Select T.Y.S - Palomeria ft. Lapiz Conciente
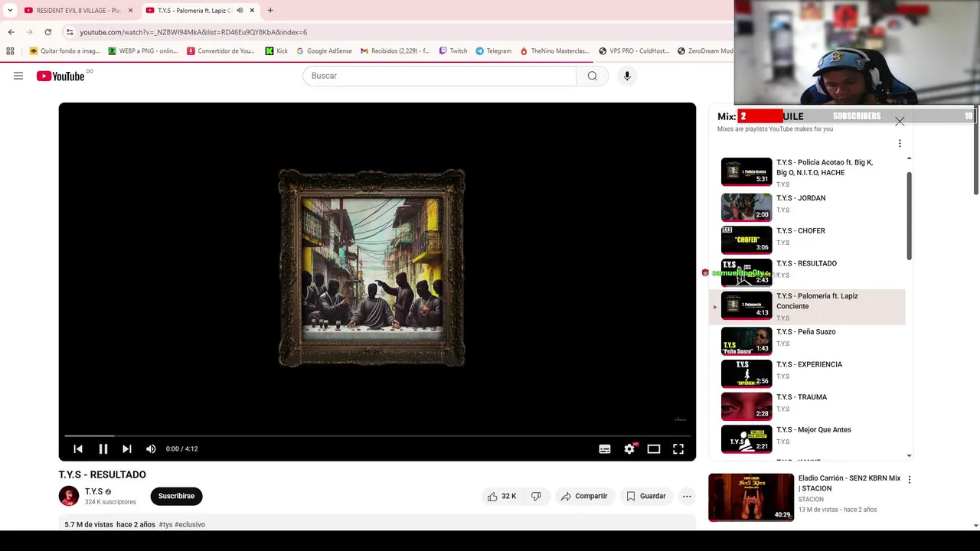The height and width of the screenshot is (551, 980). click(807, 306)
